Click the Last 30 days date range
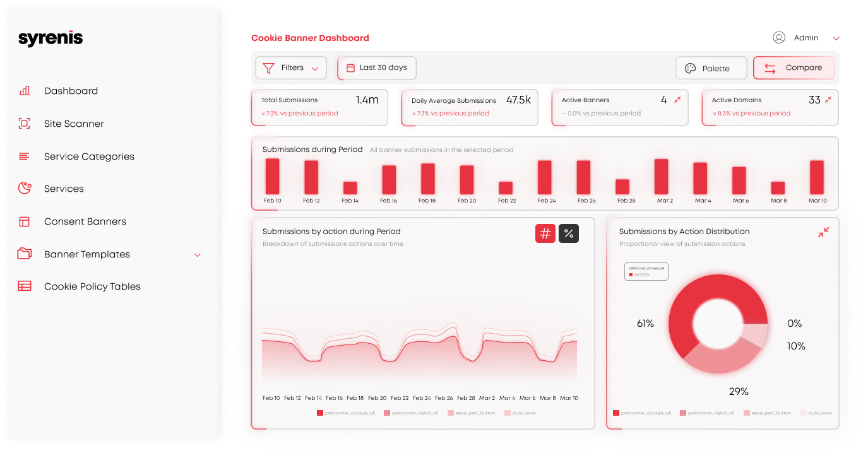 click(377, 68)
